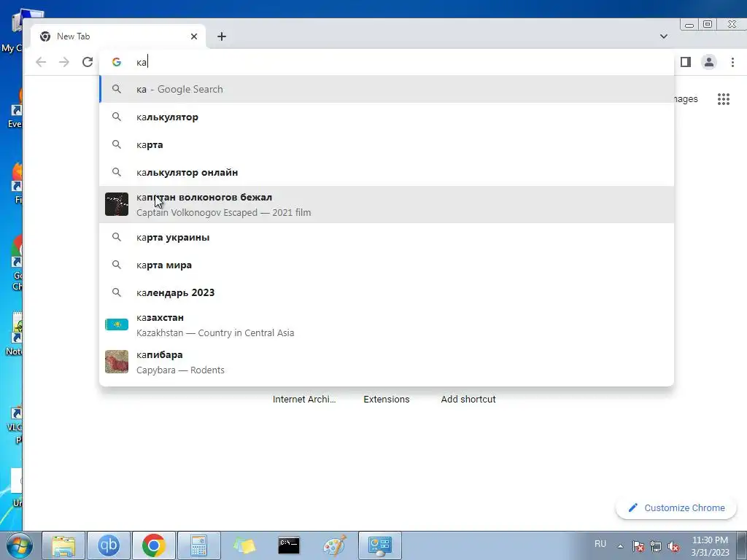Show hidden tray icons arrow
This screenshot has height=560, width=747.
tap(620, 546)
